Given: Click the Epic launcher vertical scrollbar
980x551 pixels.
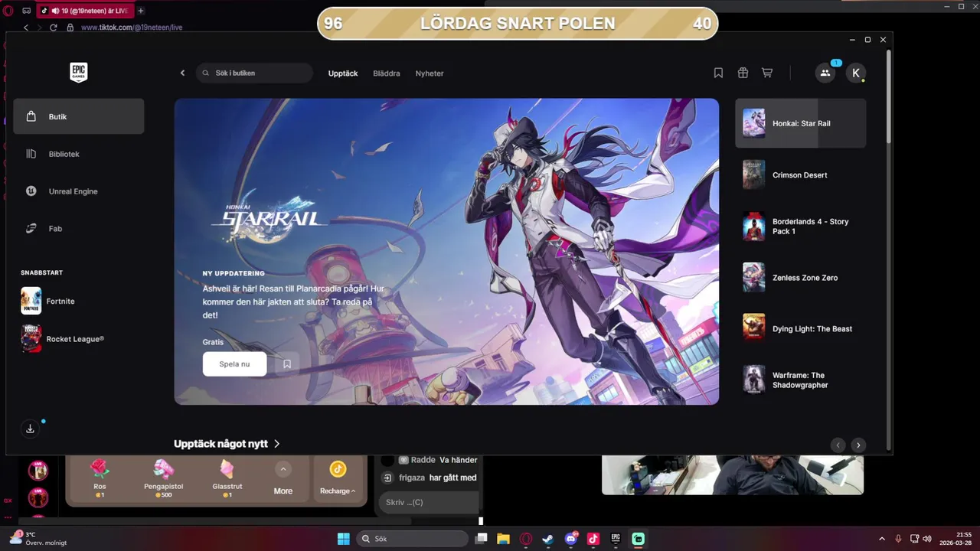Looking at the screenshot, I should [x=888, y=96].
